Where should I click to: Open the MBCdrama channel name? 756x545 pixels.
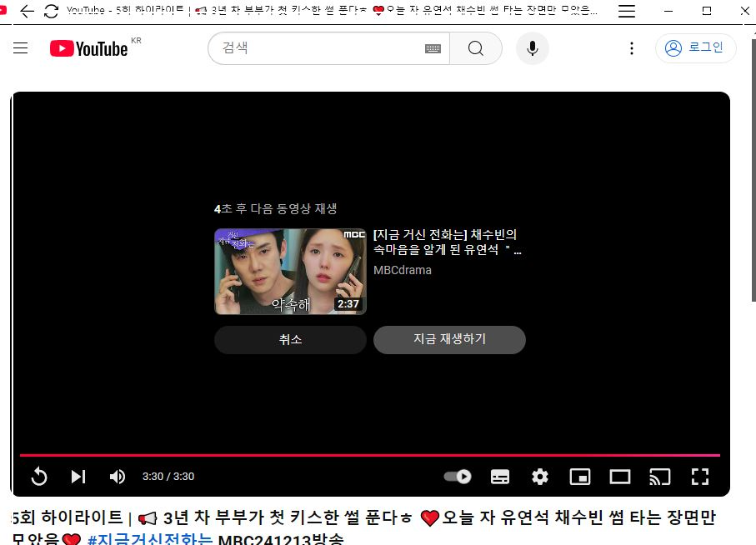[x=402, y=270]
